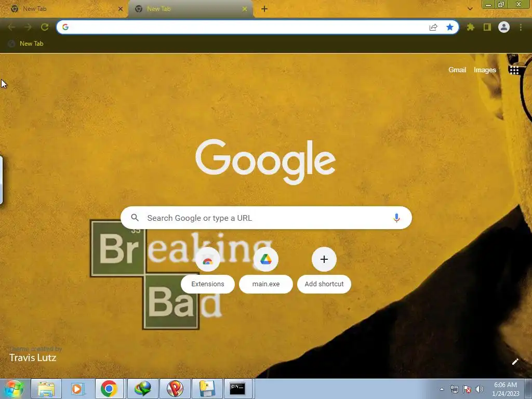Image resolution: width=532 pixels, height=399 pixels.
Task: Open the yellow floppy-disk taskbar icon
Action: click(x=207, y=389)
